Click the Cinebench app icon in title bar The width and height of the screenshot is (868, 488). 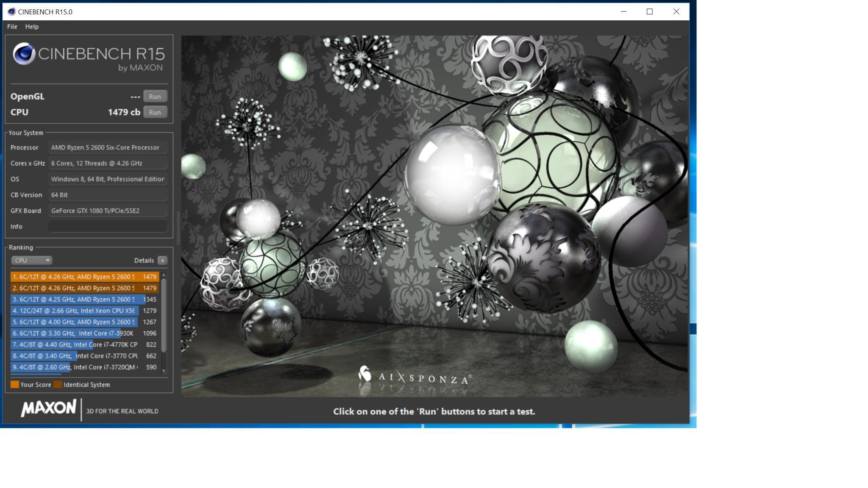point(11,11)
